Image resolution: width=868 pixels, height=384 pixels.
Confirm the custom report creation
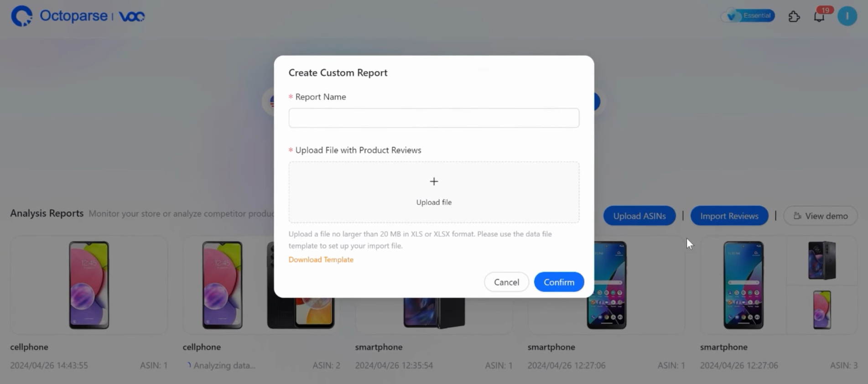click(559, 282)
